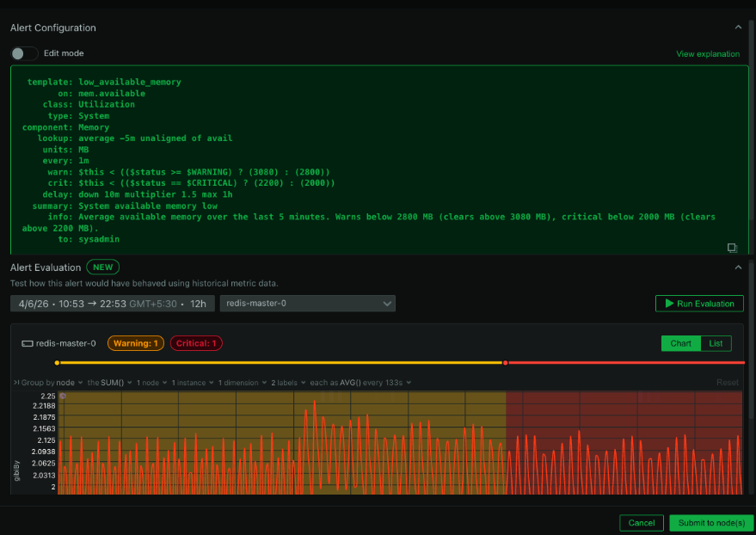The image size is (756, 535).
Task: Switch to the Chart view tab
Action: tap(680, 343)
